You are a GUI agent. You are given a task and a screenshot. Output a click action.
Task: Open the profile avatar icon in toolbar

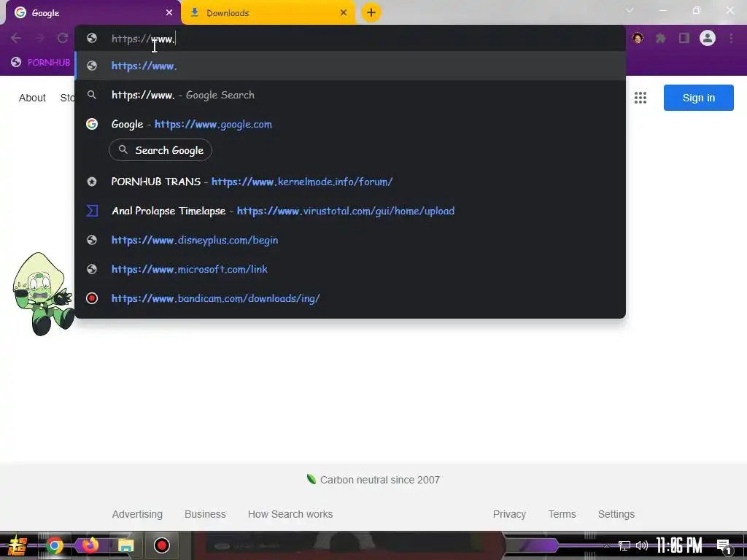pos(708,38)
